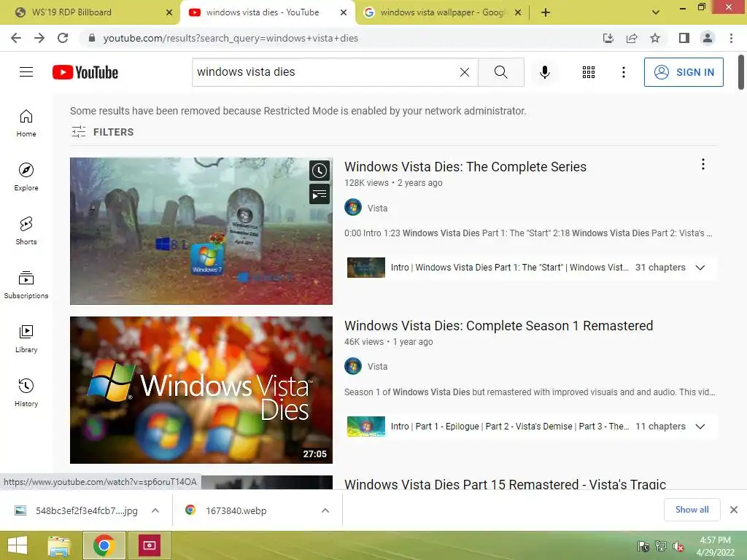747x560 pixels.
Task: Open the FILTERS options
Action: pos(102,132)
